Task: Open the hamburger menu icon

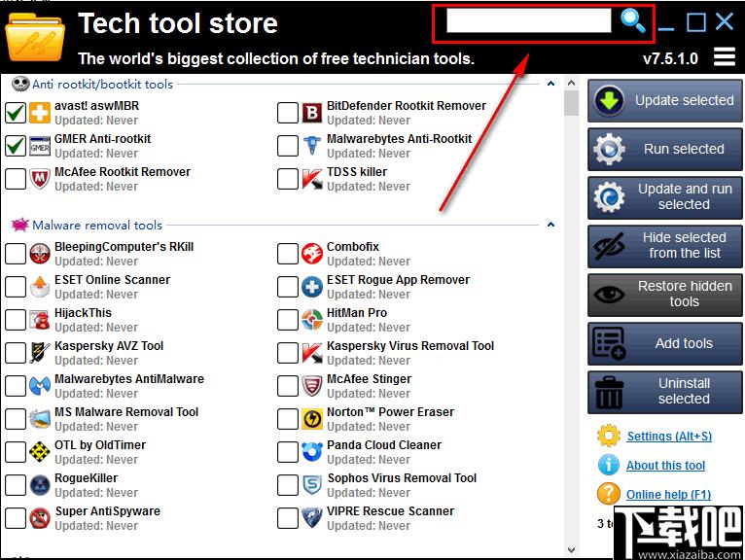Action: (725, 57)
